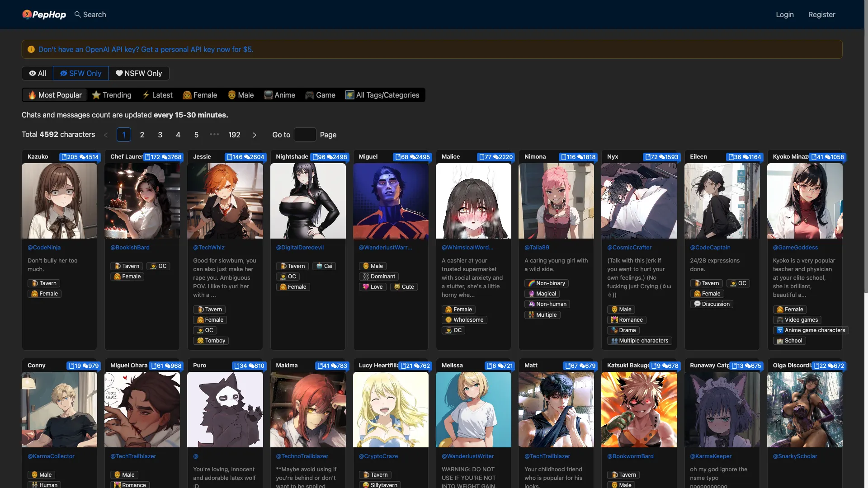Go to next page with right chevron
The width and height of the screenshot is (868, 488).
(255, 135)
